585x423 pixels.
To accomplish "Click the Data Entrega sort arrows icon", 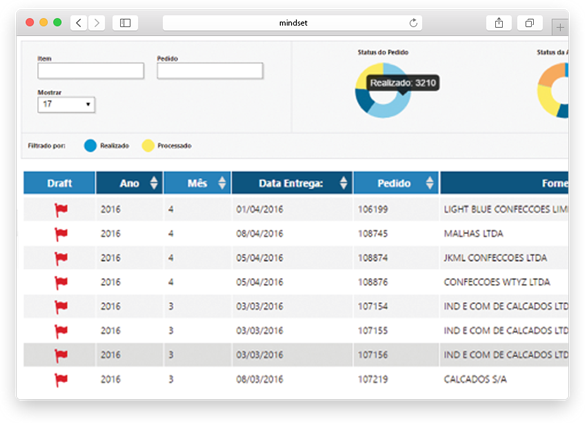I will [344, 183].
